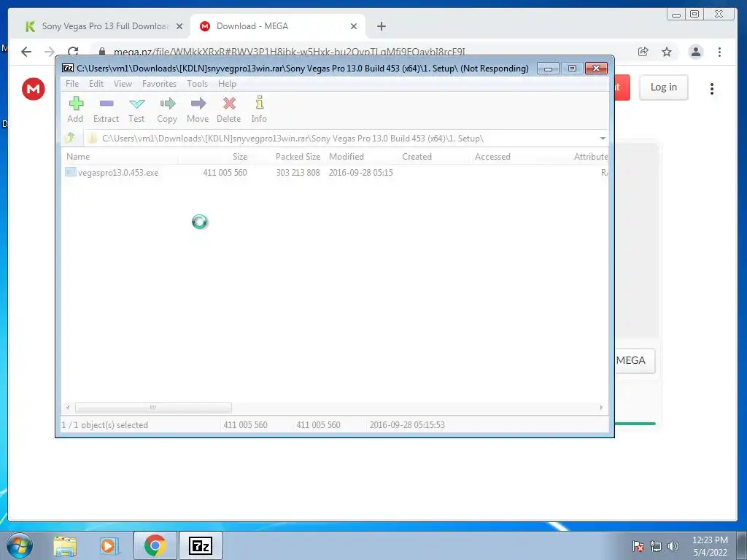Viewport: 747px width, 560px height.
Task: Click the MEGA logo on the page
Action: pyautogui.click(x=34, y=88)
